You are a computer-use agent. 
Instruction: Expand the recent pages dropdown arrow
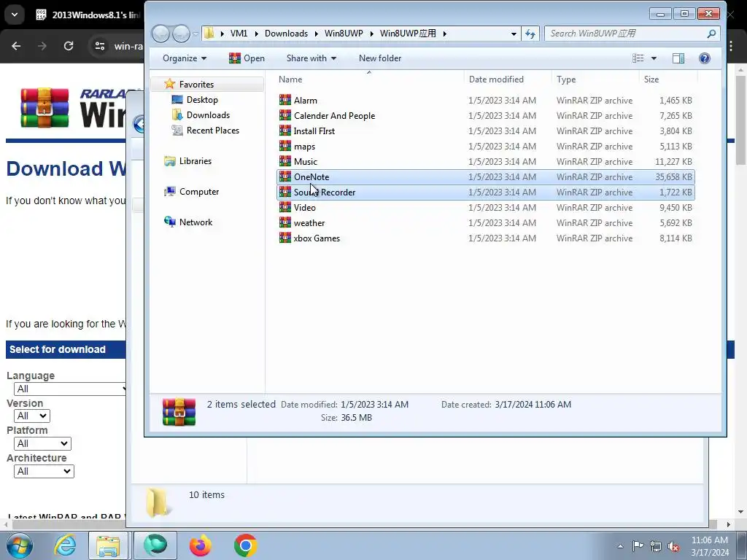click(196, 34)
